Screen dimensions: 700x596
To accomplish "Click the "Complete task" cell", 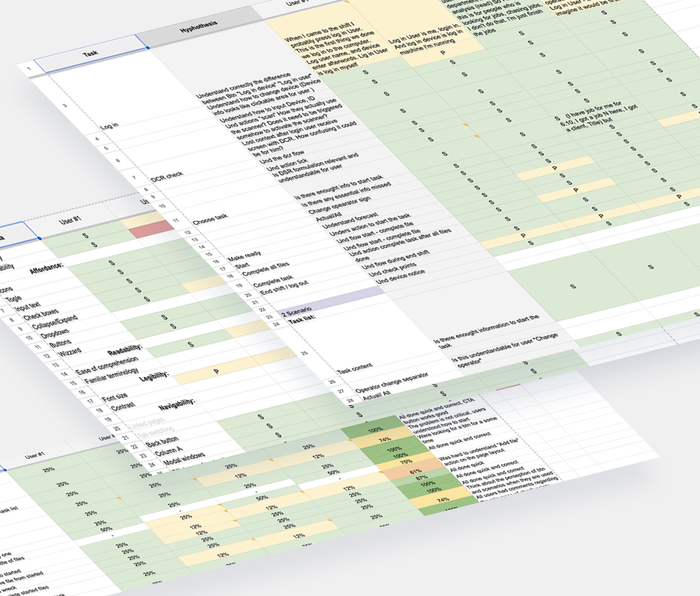I will (x=273, y=280).
